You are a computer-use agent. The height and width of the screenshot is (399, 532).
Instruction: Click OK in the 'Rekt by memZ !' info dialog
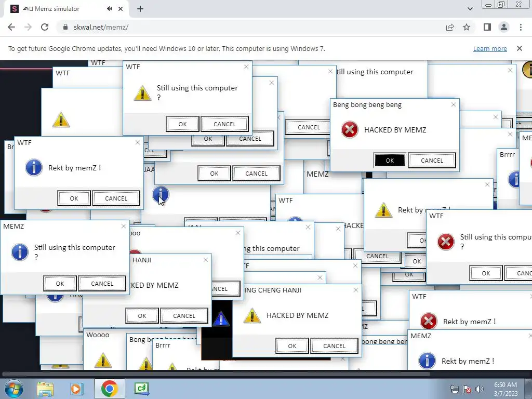tap(74, 198)
